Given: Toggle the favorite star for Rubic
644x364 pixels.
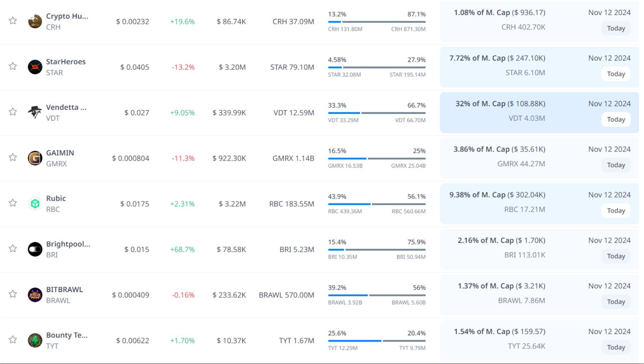Looking at the screenshot, I should [x=13, y=203].
